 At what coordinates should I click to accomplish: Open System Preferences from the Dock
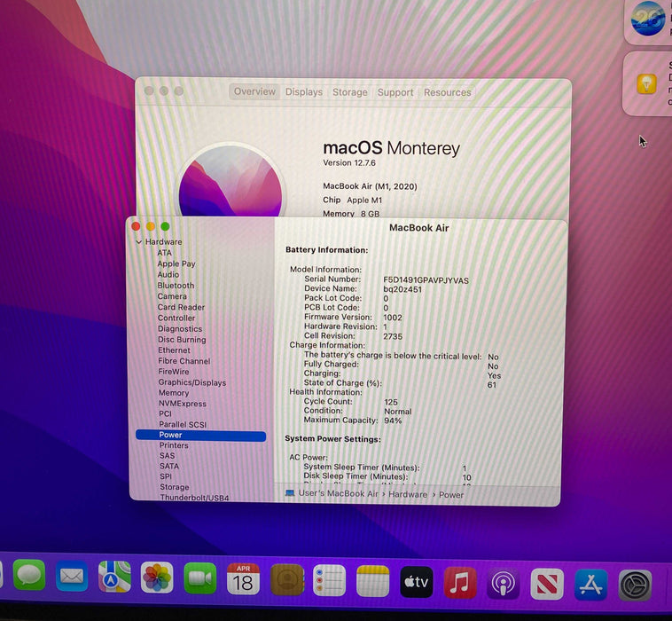click(x=635, y=586)
